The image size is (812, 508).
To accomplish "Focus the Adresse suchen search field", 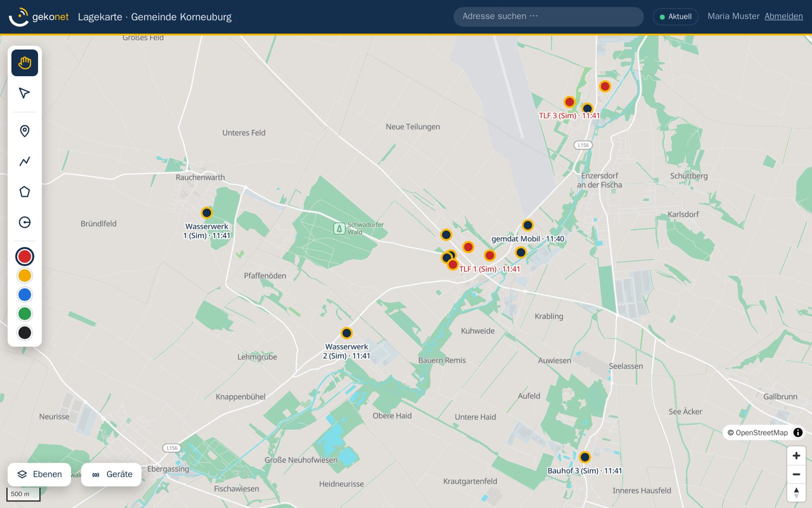I will click(549, 17).
